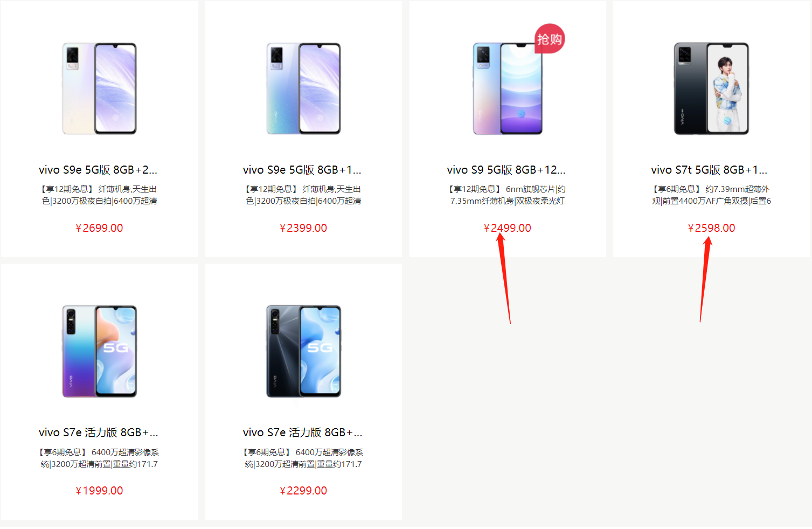Viewport: 812px width, 529px height.
Task: Click the "vivo S9 5G版 8GB+12..." title
Action: pyautogui.click(x=506, y=170)
